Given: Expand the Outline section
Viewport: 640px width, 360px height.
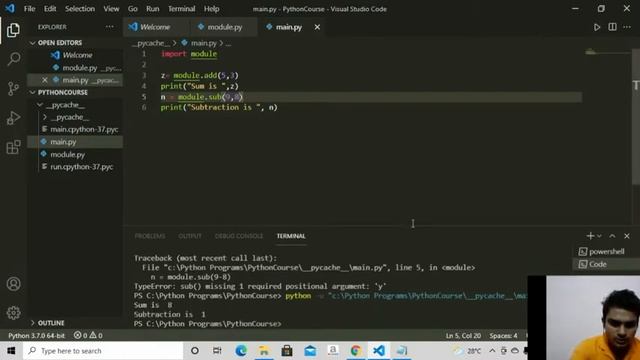Looking at the screenshot, I should click(47, 323).
